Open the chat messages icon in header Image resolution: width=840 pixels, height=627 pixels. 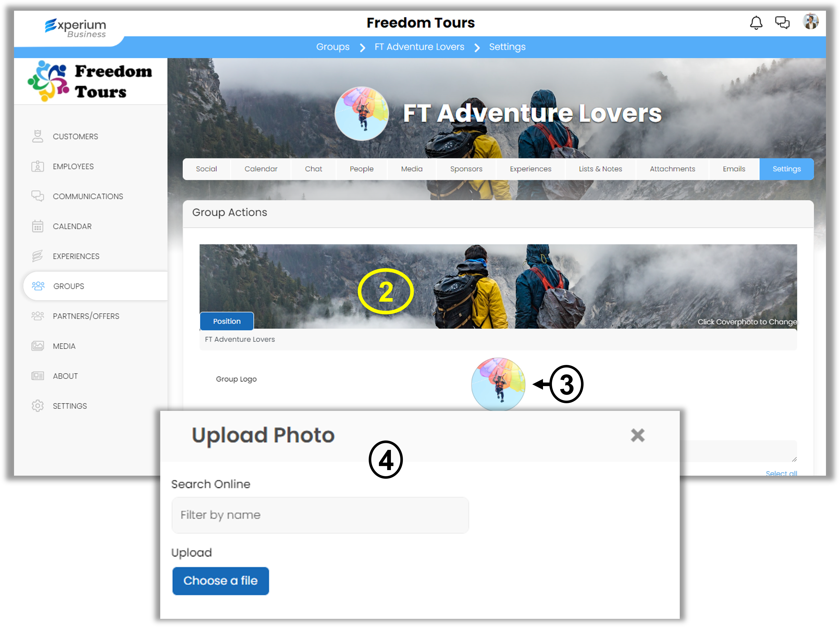click(x=782, y=22)
